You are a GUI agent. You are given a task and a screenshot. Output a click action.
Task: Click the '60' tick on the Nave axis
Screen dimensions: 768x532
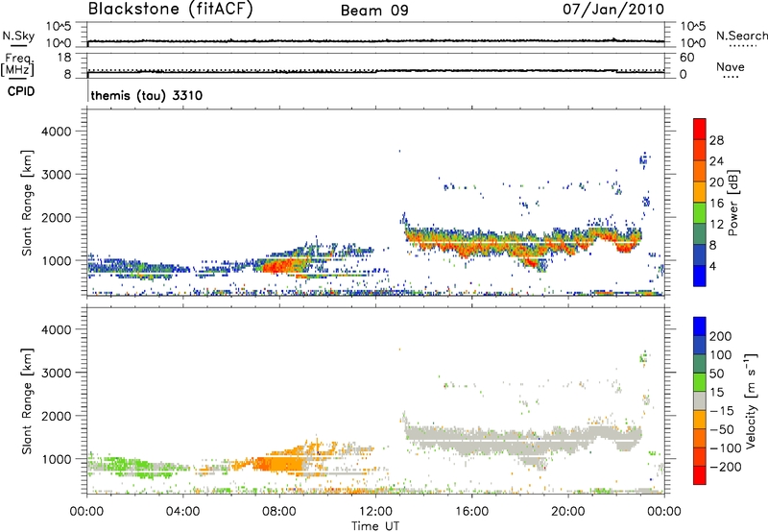pyautogui.click(x=686, y=58)
